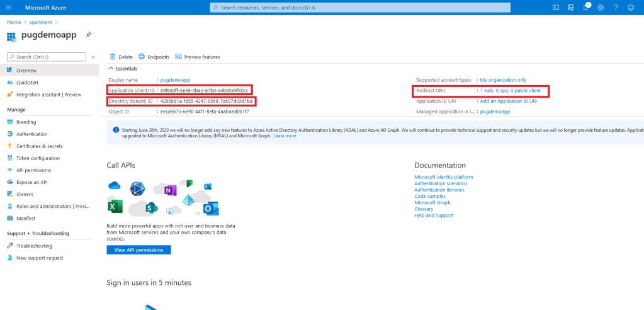The image size is (644, 310).
Task: Open the notifications bell icon
Action: 585,8
